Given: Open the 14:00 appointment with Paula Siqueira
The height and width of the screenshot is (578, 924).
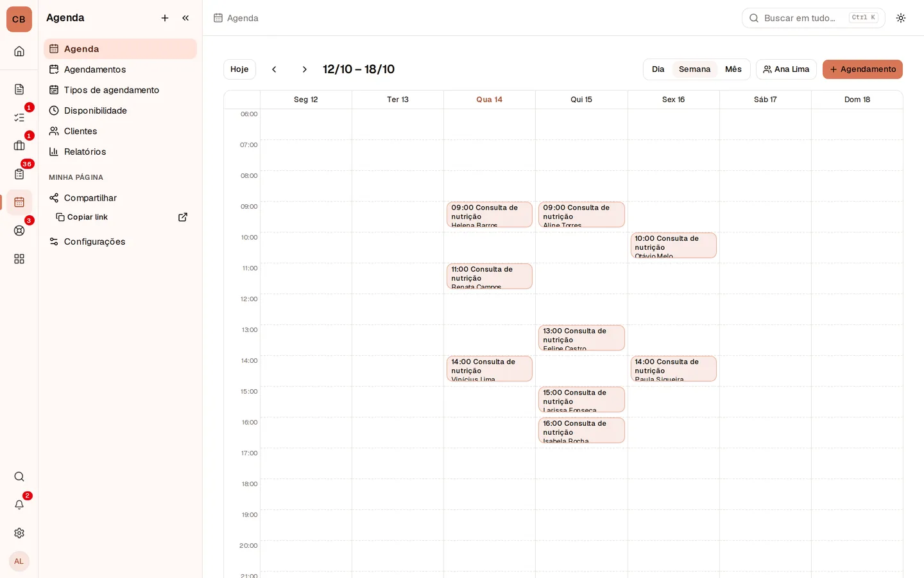Looking at the screenshot, I should tap(673, 369).
